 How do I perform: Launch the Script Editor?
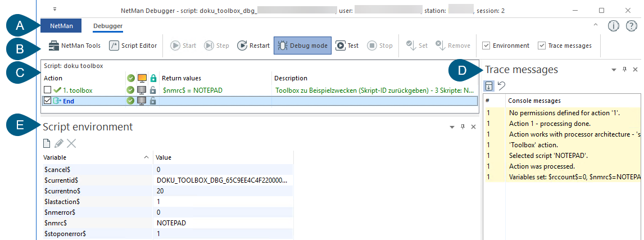coord(133,46)
